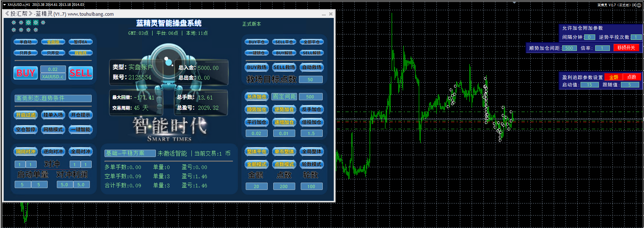Click 倍投加仓 martingale add button
644x228 pixels.
click(x=312, y=122)
